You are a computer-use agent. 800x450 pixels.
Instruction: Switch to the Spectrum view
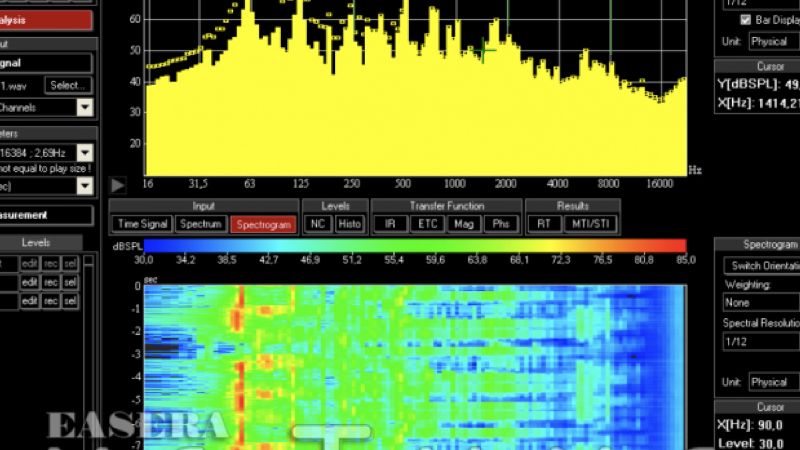click(x=201, y=224)
